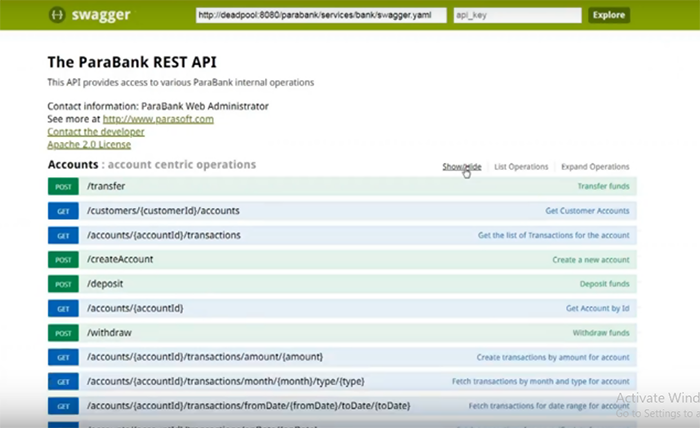This screenshot has width=700, height=428.
Task: Click Get Customer Accounts description
Action: (587, 211)
